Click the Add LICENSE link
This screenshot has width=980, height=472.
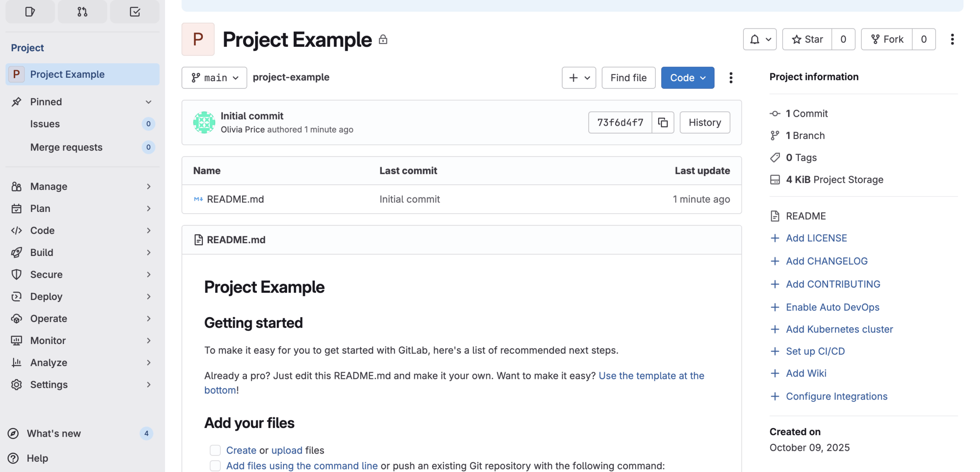[816, 238]
